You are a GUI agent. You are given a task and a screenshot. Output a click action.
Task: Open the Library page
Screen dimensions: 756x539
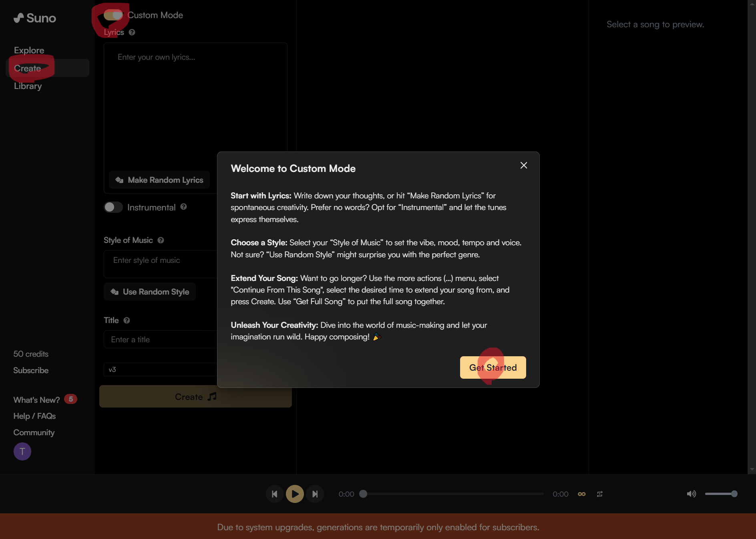[x=28, y=86]
